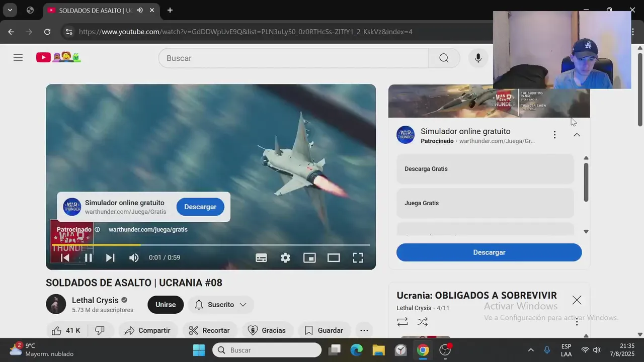
Task: Skip to the next video
Action: coord(110,258)
